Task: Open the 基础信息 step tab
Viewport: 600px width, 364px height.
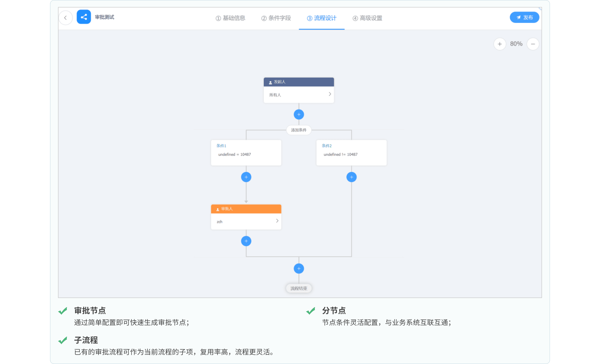Action: [x=230, y=18]
